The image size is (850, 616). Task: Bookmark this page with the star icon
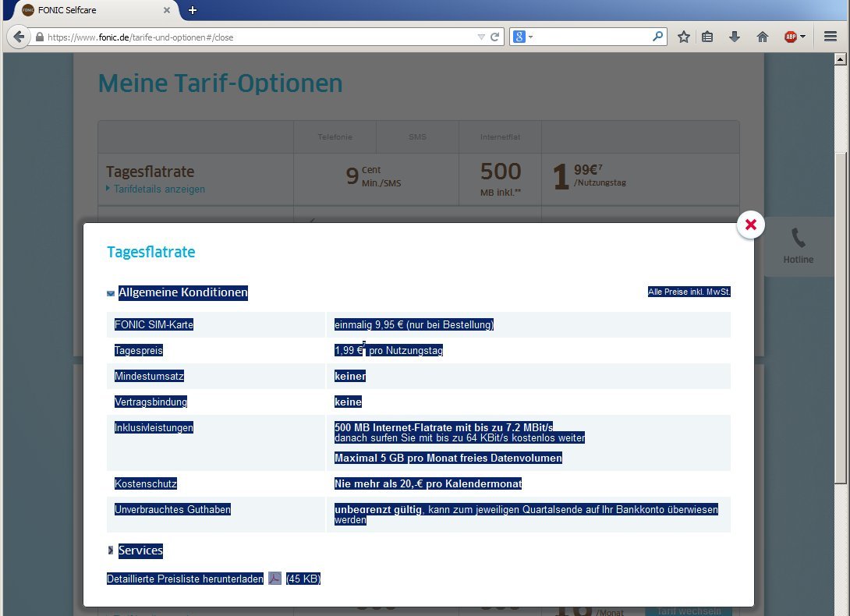tap(683, 37)
